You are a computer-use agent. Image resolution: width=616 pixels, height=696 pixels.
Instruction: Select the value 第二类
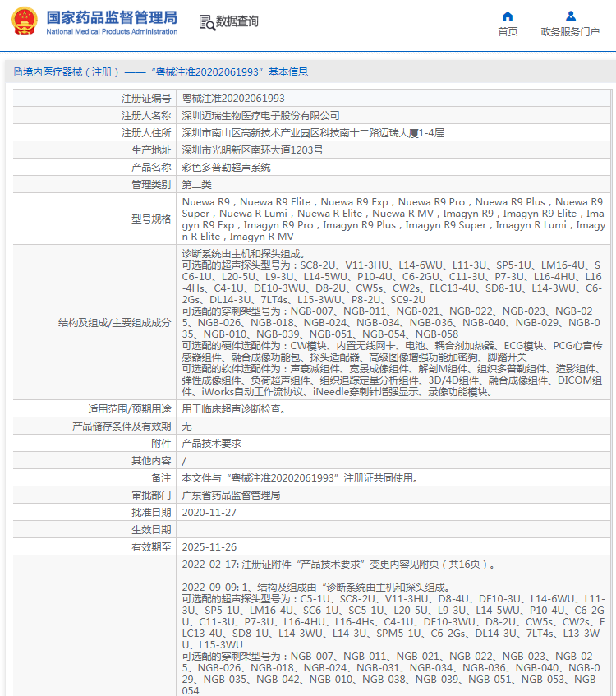pyautogui.click(x=196, y=185)
